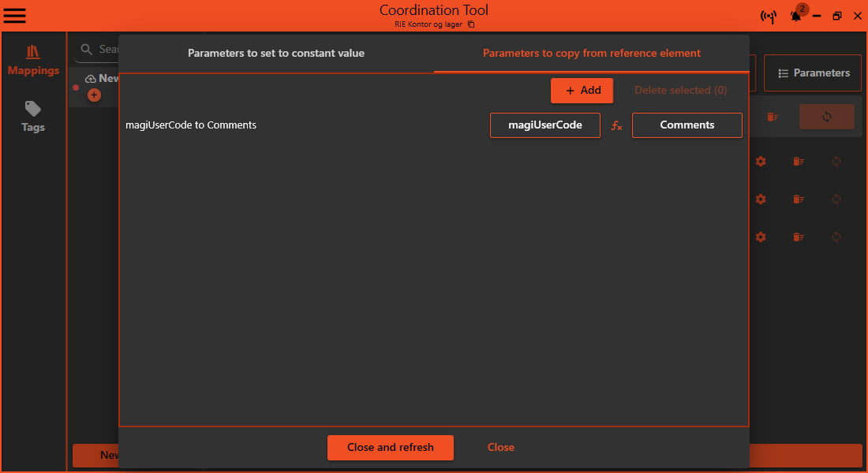868x473 pixels.
Task: Open the hamburger menu
Action: [x=14, y=15]
